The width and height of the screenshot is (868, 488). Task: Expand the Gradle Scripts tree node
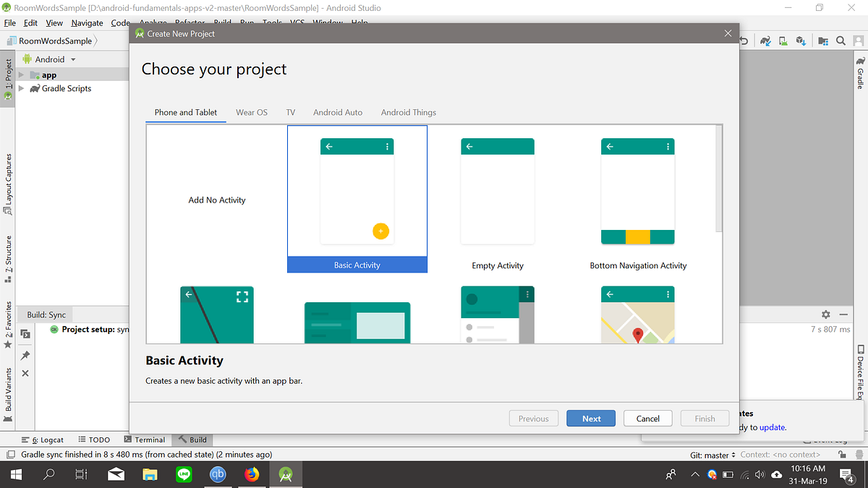coord(22,88)
